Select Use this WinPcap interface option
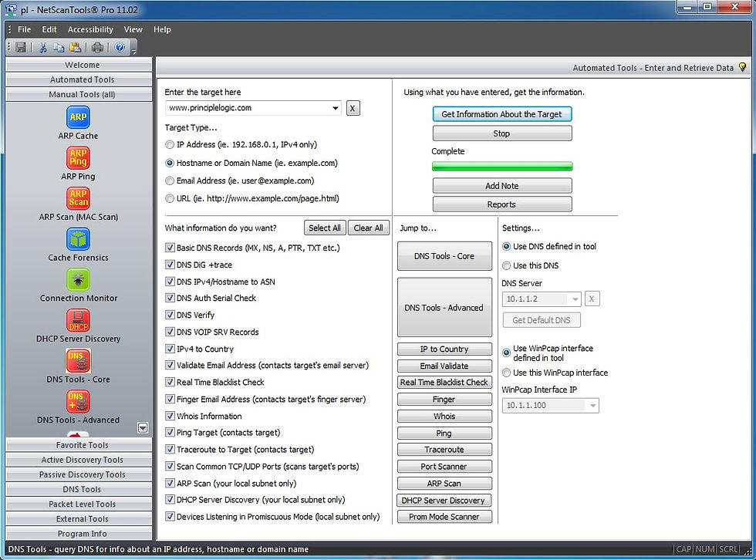 (x=506, y=373)
